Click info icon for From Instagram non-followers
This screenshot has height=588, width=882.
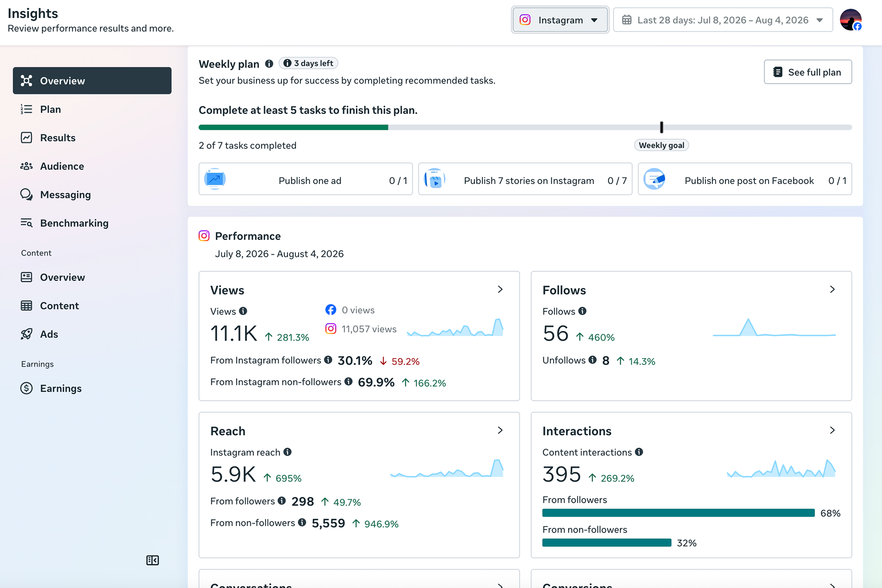pos(348,381)
